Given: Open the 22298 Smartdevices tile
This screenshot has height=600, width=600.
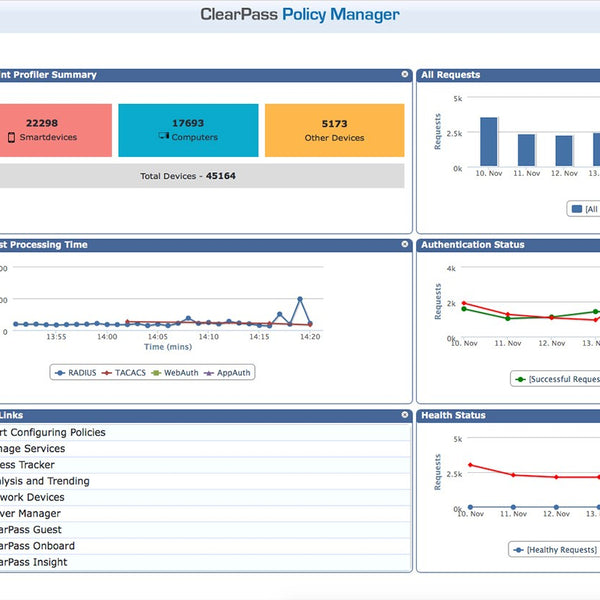Looking at the screenshot, I should tap(55, 130).
